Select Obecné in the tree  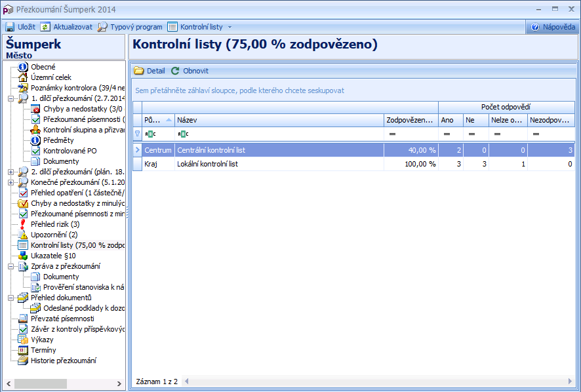[x=43, y=67]
